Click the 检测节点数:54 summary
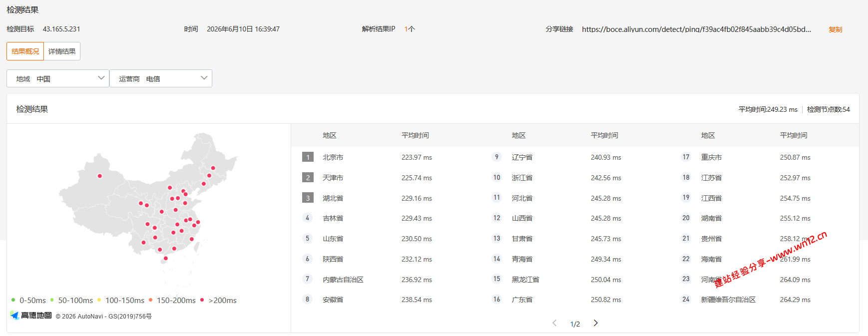868x336 pixels. [828, 109]
